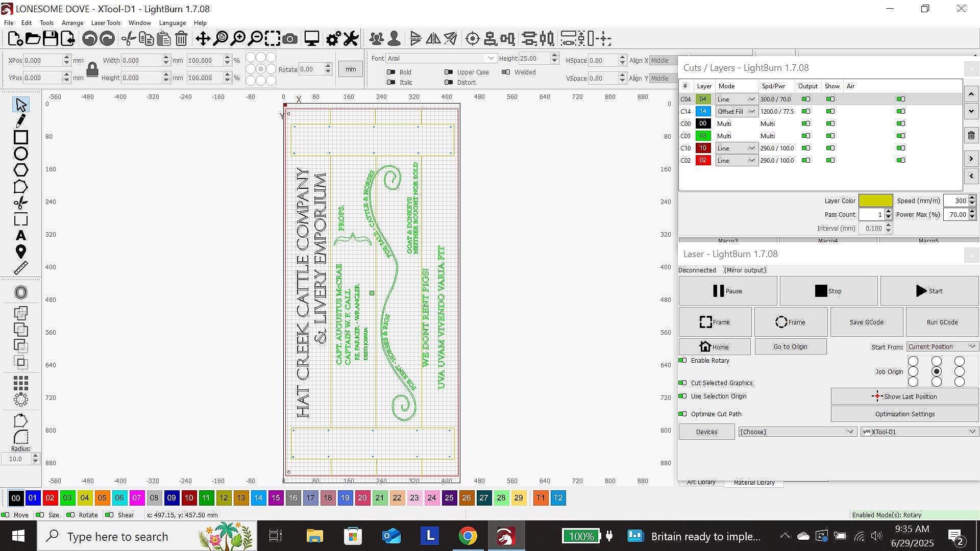This screenshot has width=980, height=551.
Task: Open the Window menu
Action: (139, 23)
